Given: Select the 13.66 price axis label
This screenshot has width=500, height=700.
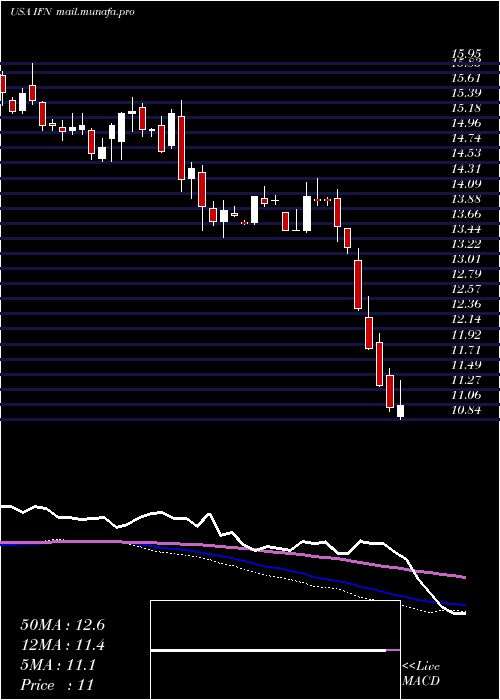Looking at the screenshot, I should coord(466,214).
